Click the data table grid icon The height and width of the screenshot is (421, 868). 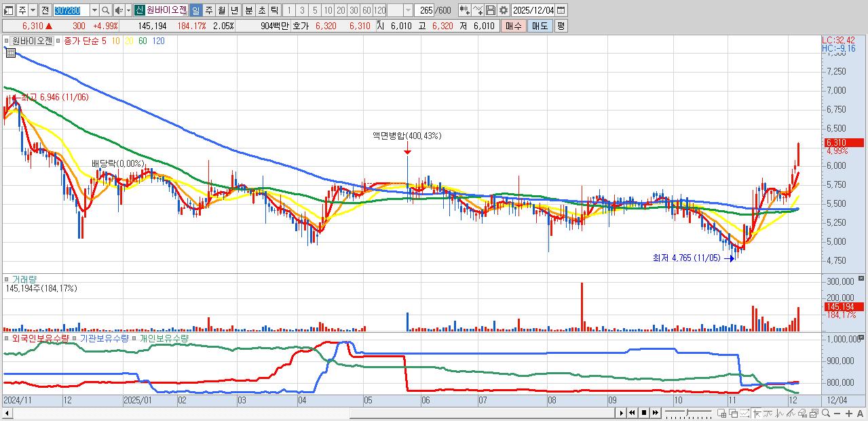pos(10,52)
